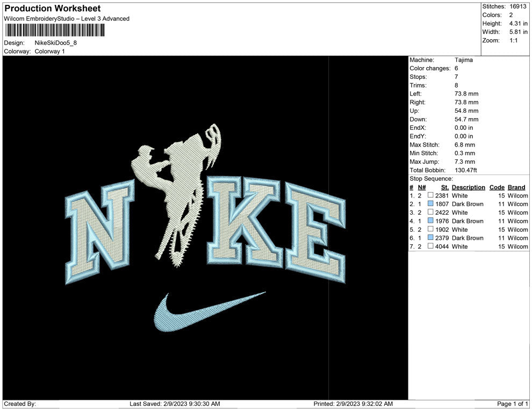The height and width of the screenshot is (409, 532).
Task: Click the 'Page 1 of 1' footer text
Action: point(512,404)
